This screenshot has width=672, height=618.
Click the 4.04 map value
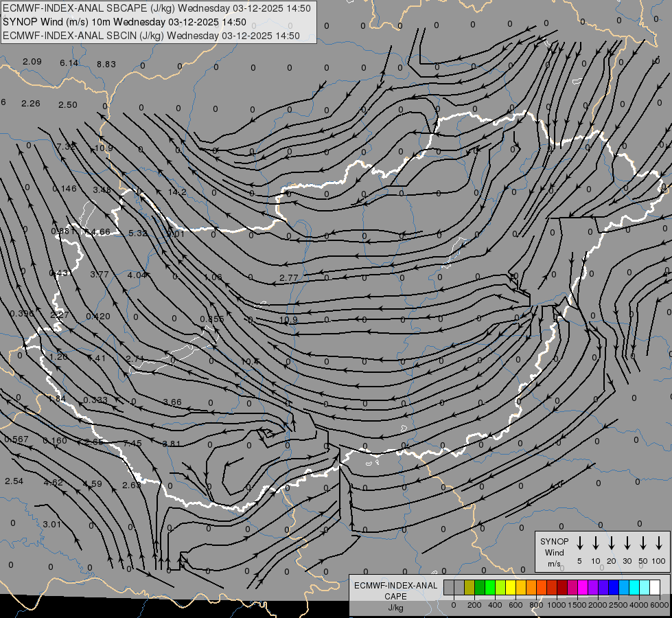(x=137, y=275)
